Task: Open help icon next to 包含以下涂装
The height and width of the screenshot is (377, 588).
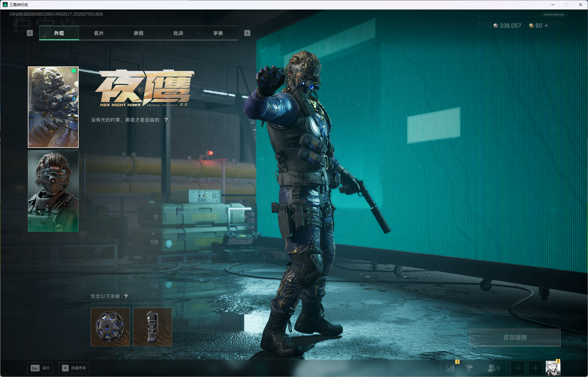Action: pos(126,297)
